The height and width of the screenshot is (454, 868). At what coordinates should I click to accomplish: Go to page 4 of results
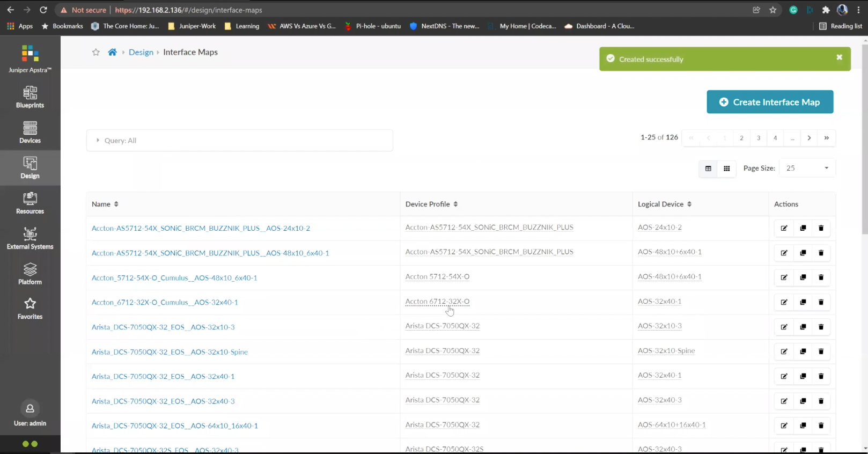point(775,138)
